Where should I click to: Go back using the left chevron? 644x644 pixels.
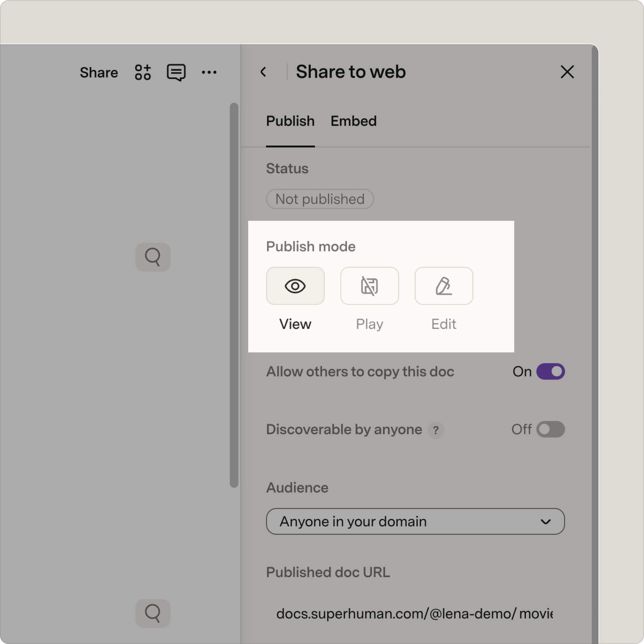pyautogui.click(x=263, y=72)
